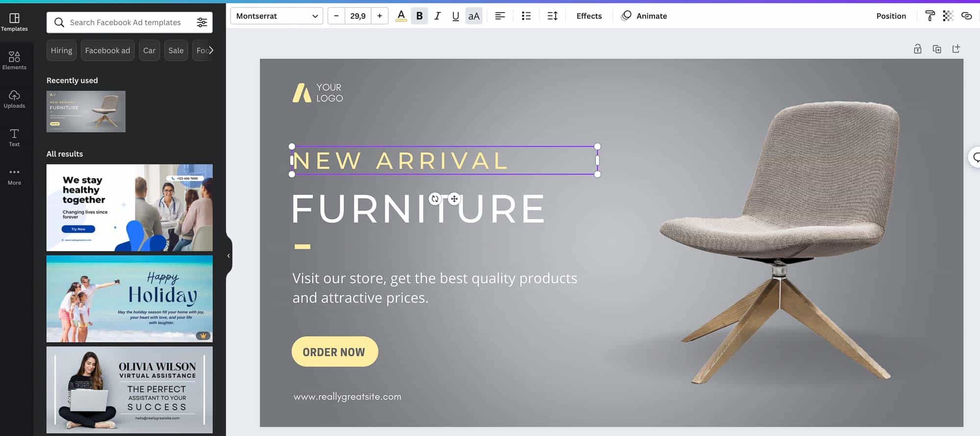The image size is (980, 436).
Task: Toggle italic formatting
Action: pos(437,16)
